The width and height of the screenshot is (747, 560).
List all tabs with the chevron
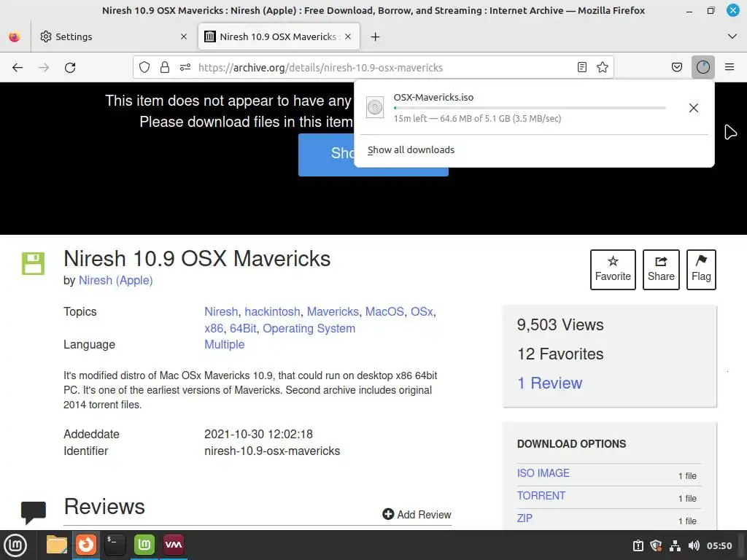click(x=732, y=36)
